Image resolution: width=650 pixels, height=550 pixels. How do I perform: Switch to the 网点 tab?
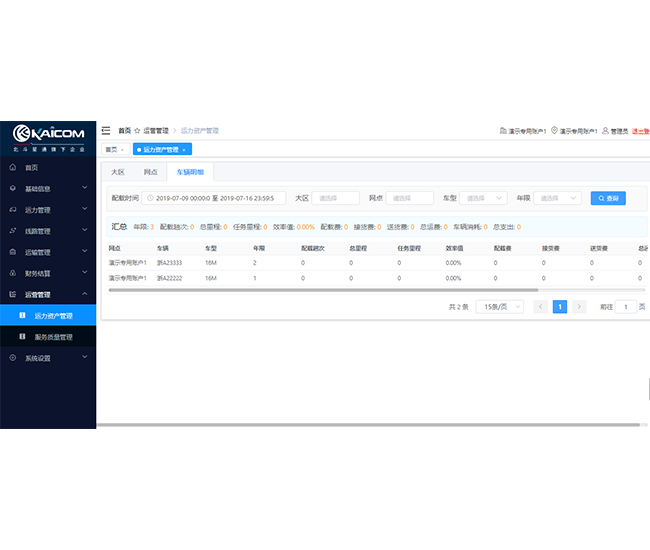(150, 172)
